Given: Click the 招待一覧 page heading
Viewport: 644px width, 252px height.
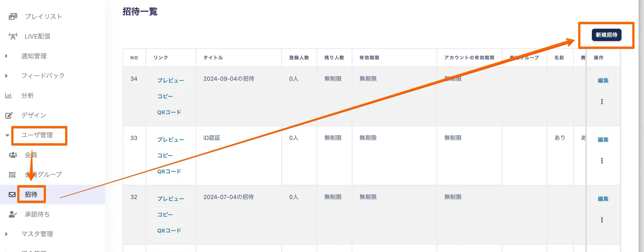Looking at the screenshot, I should click(x=140, y=12).
